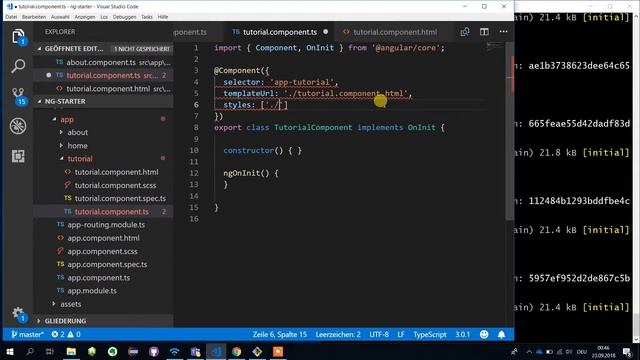Click the taskbar clock showing 00:46

point(603,351)
